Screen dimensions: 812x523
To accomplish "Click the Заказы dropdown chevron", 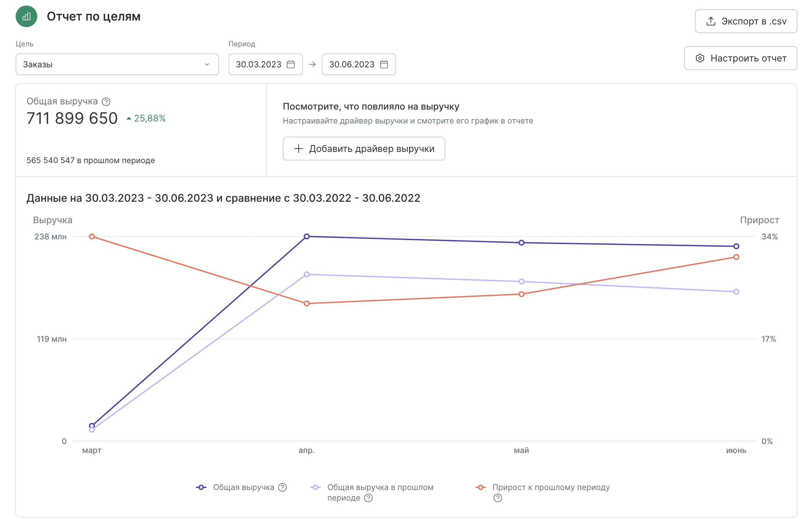I will tap(207, 64).
